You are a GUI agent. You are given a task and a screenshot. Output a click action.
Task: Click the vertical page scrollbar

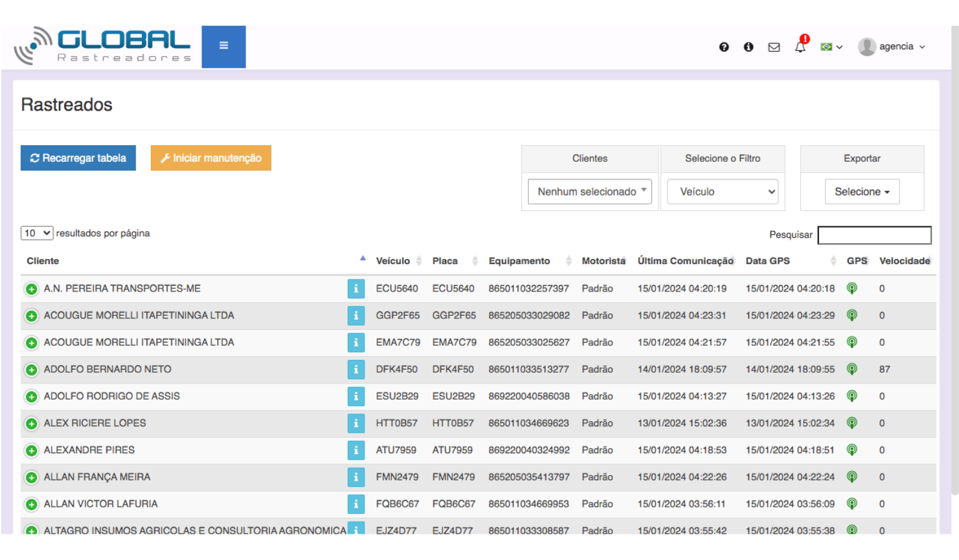[955, 260]
